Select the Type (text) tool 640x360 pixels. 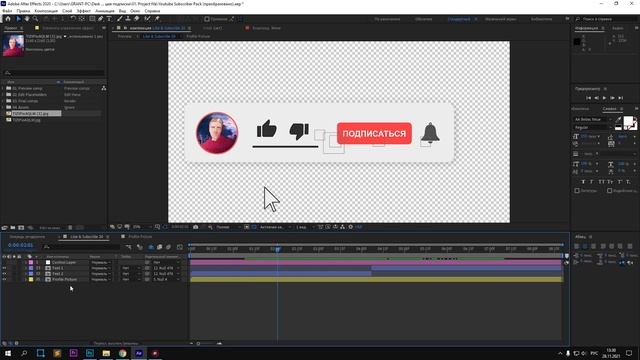tap(109, 19)
